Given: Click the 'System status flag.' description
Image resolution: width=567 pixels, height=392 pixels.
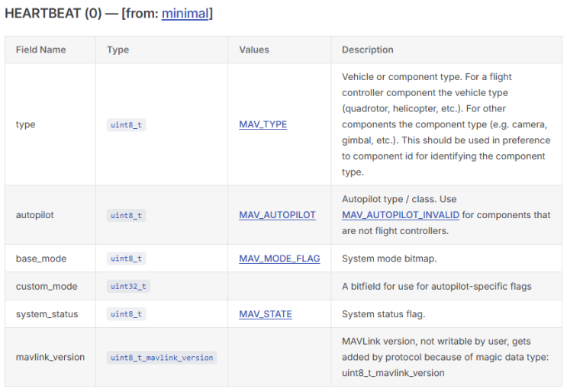Looking at the screenshot, I should pyautogui.click(x=384, y=314).
